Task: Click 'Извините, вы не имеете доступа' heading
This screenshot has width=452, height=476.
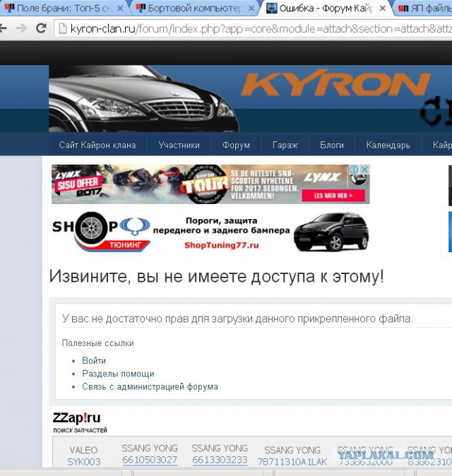Action: point(216,277)
